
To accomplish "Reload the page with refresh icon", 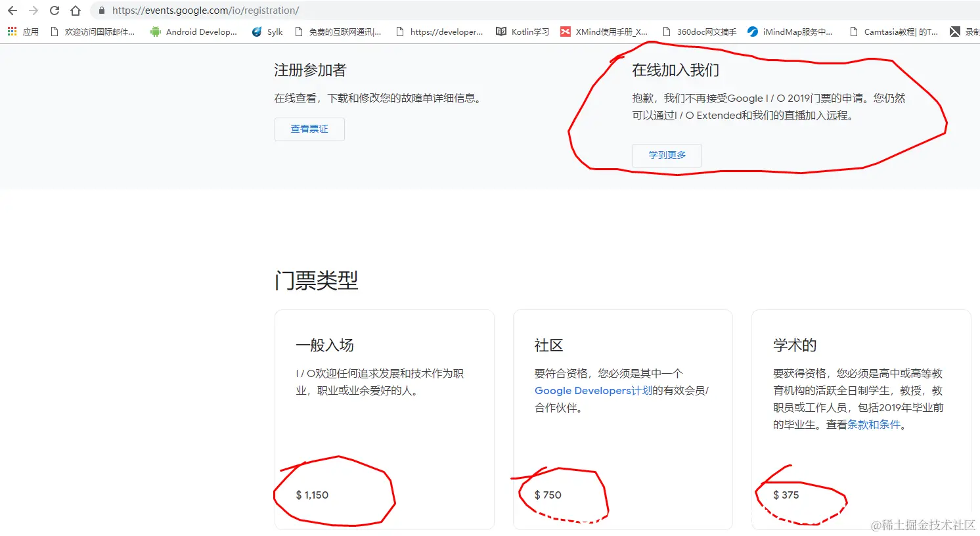I will pos(55,11).
